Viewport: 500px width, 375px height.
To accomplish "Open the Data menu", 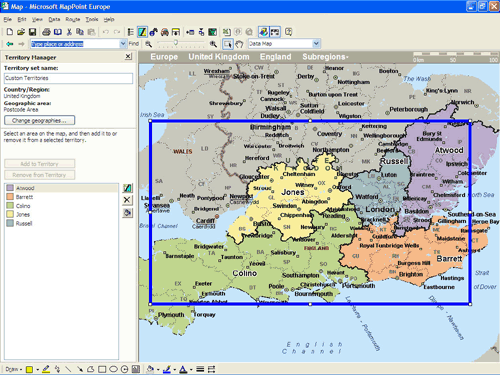I will 54,19.
